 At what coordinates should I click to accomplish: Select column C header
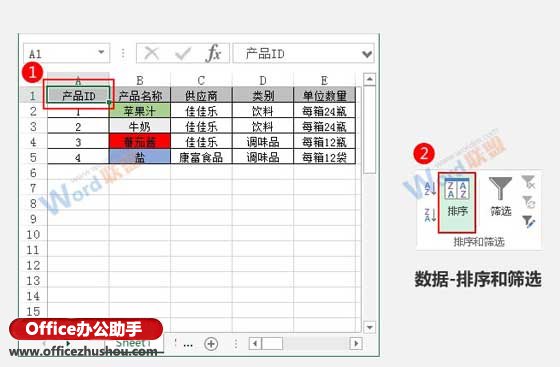(201, 80)
